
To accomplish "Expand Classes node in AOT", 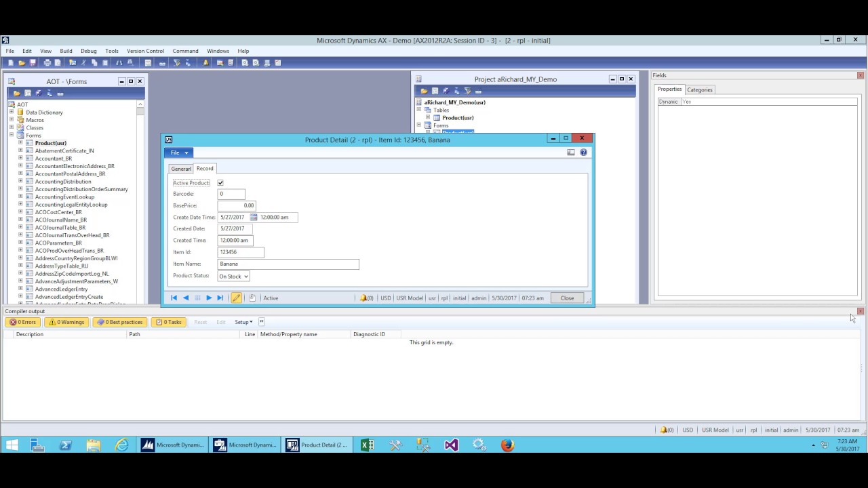I will tap(12, 127).
